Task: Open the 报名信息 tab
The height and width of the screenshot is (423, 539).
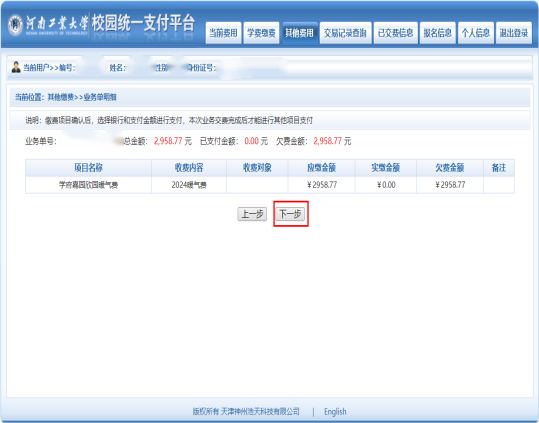Action: click(438, 33)
